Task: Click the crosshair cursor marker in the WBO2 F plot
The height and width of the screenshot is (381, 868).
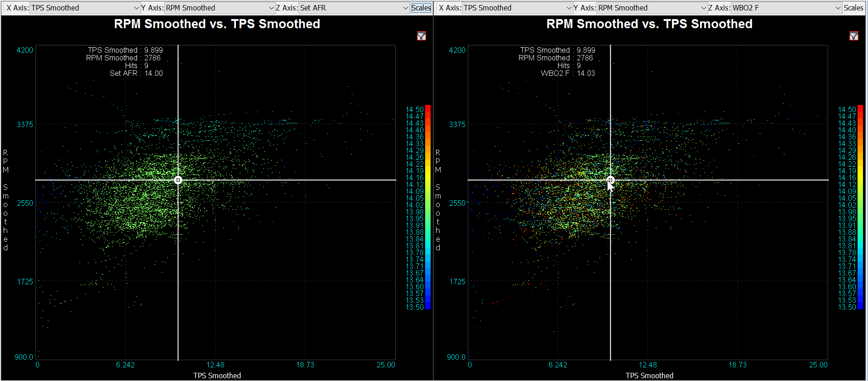Action: (x=610, y=180)
